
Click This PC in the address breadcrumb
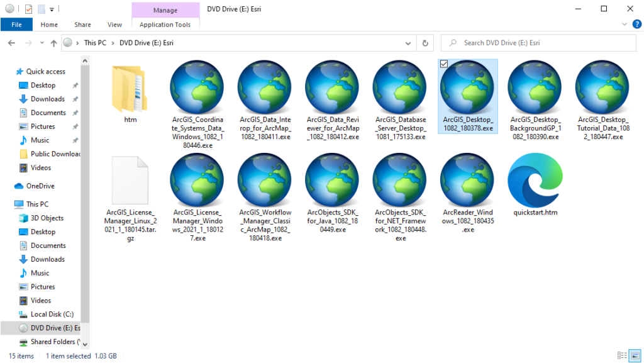pos(96,43)
